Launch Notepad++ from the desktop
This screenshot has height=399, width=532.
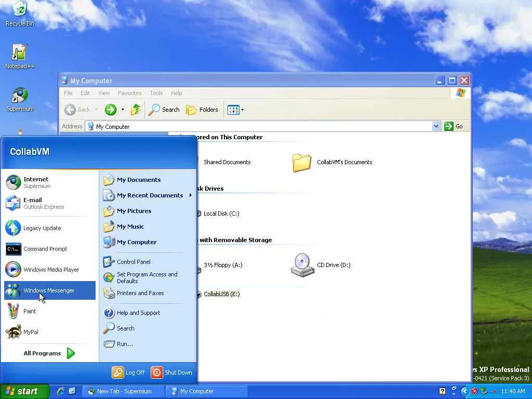click(x=20, y=56)
